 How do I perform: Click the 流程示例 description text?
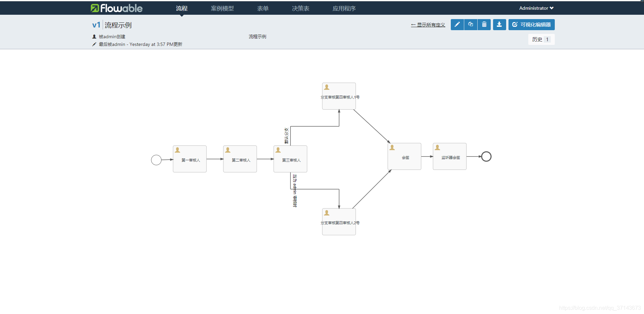[x=258, y=37]
